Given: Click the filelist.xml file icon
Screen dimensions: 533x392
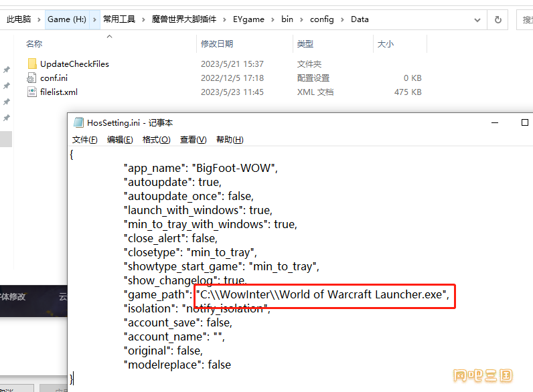Looking at the screenshot, I should tap(31, 92).
